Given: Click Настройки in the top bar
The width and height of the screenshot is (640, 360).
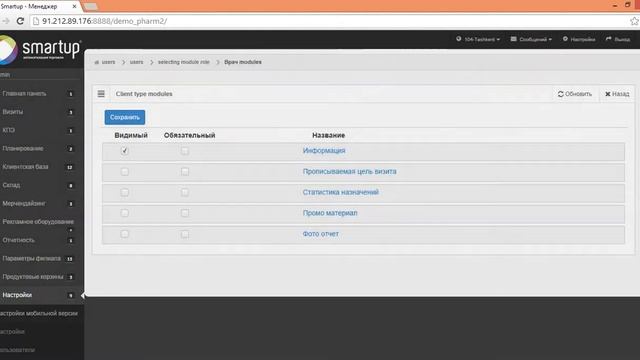Looking at the screenshot, I should tap(579, 39).
